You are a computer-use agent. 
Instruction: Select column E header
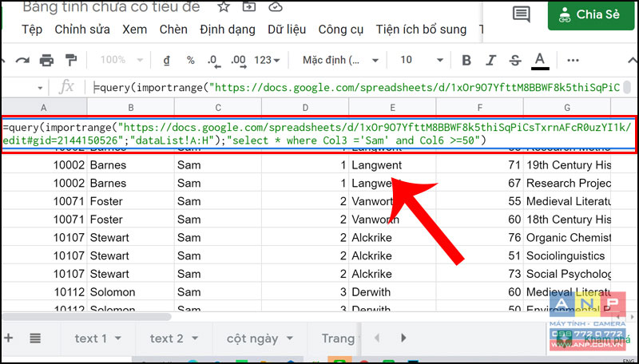coord(392,108)
